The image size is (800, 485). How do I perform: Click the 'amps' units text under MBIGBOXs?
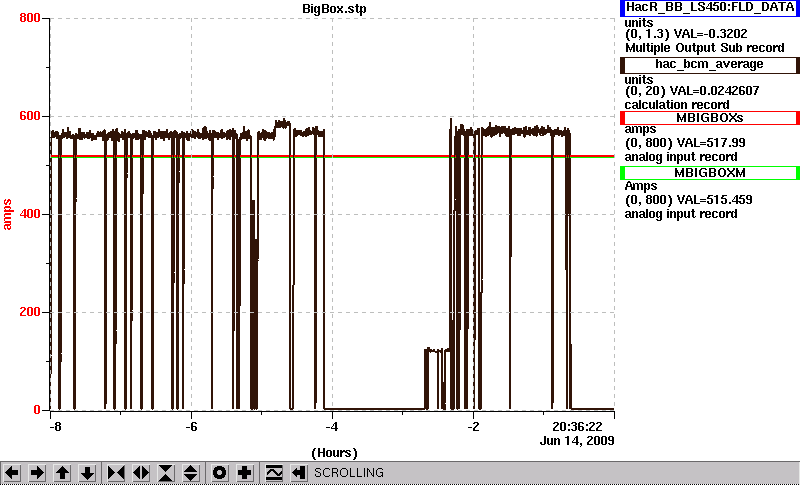(x=640, y=130)
